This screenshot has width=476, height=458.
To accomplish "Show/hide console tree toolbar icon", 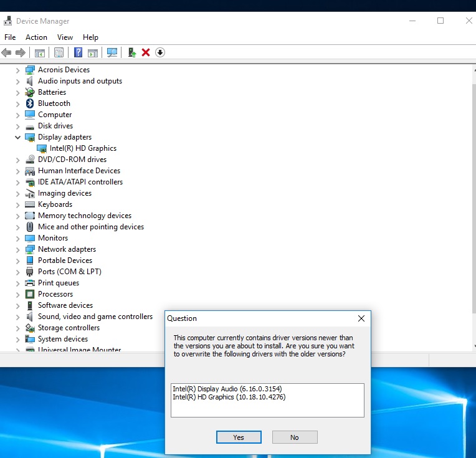I will (x=40, y=52).
